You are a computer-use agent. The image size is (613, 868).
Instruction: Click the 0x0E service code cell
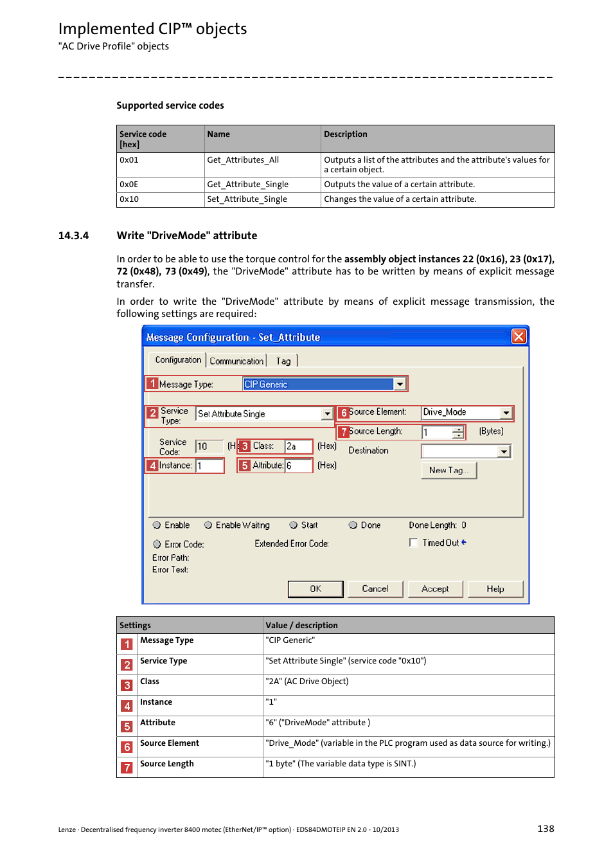click(x=161, y=185)
